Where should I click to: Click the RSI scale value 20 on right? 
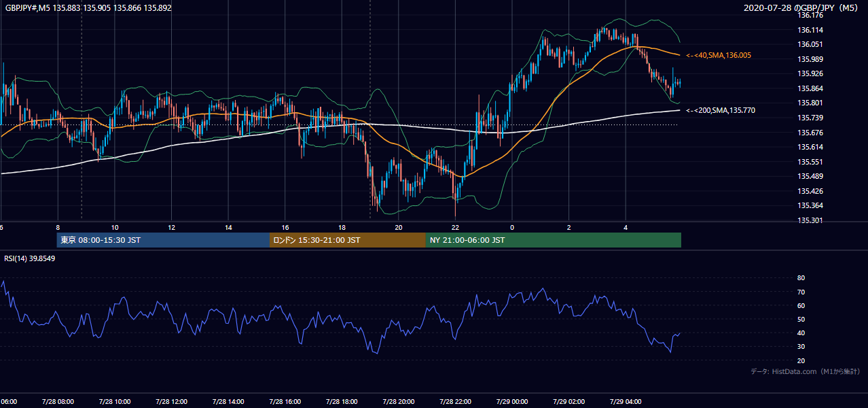coord(801,360)
